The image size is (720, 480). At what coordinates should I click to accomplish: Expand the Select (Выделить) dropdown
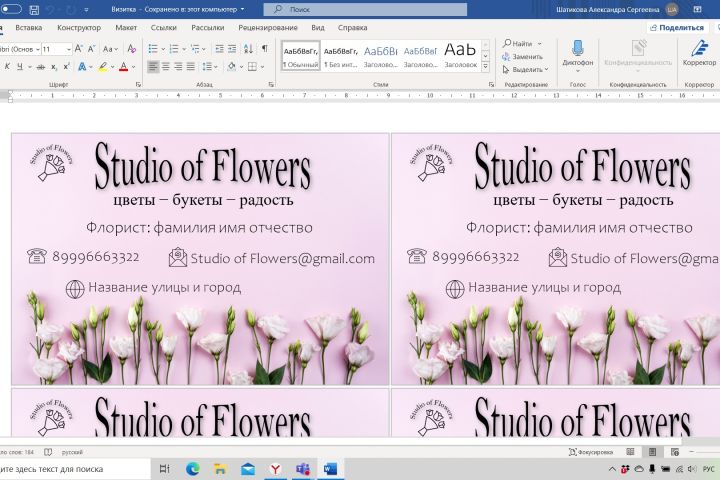tap(548, 70)
